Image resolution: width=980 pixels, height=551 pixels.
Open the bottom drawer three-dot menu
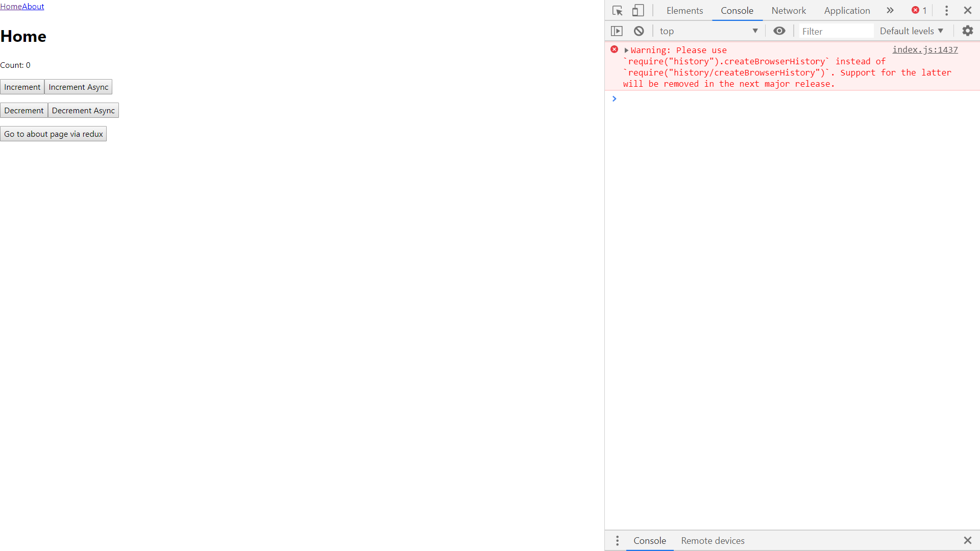point(617,541)
